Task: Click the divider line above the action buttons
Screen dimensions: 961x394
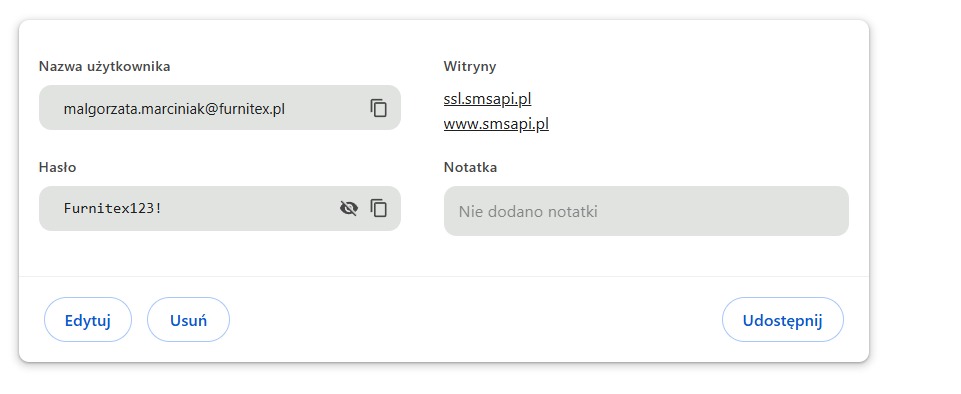Action: 444,276
